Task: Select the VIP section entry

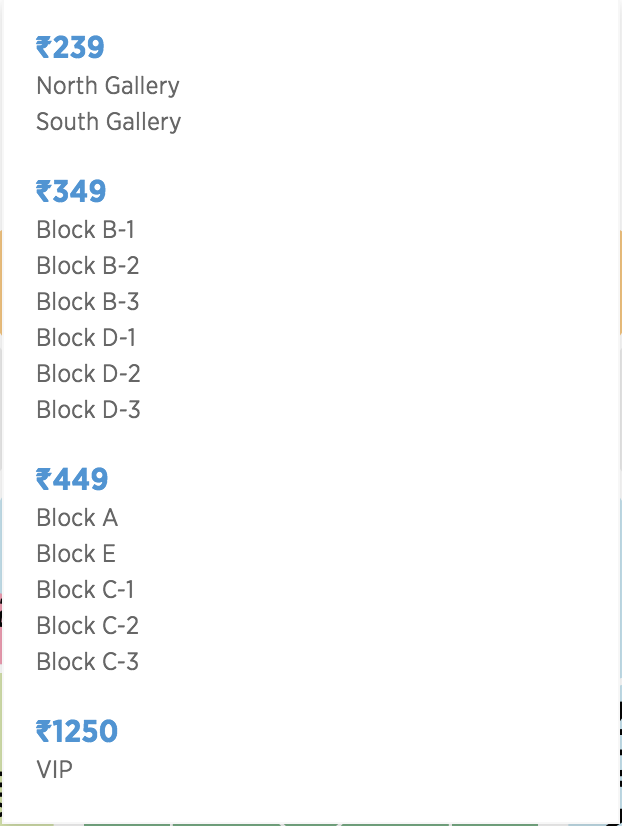Action: tap(54, 770)
